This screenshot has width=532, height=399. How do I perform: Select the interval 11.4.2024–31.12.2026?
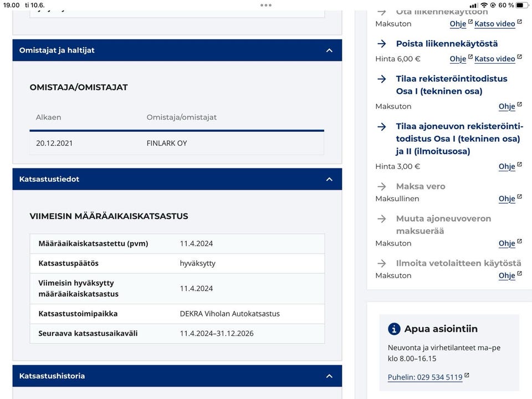217,334
